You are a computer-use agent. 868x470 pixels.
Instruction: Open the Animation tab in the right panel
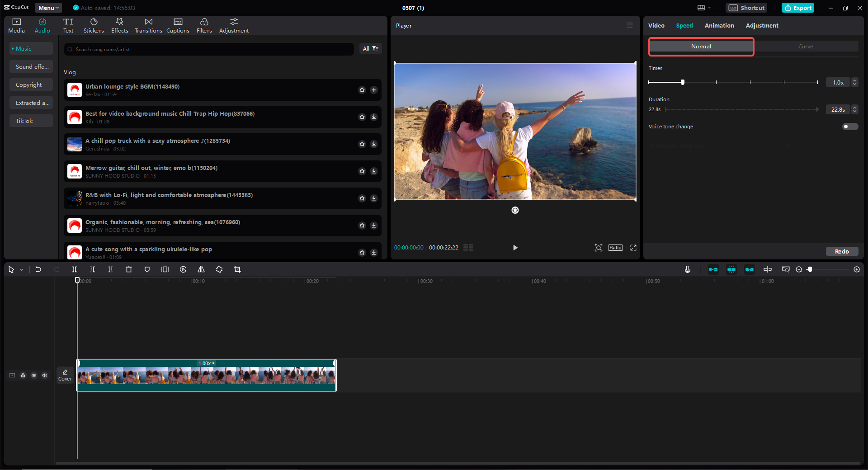coord(719,25)
